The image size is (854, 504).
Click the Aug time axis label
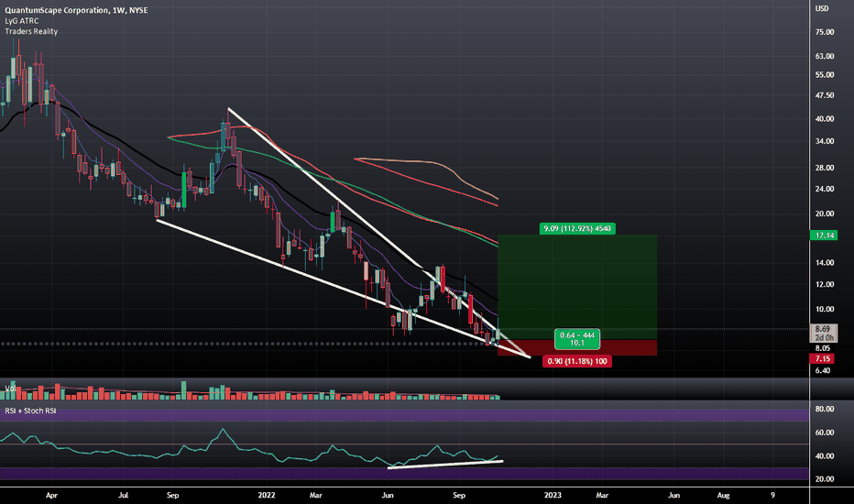click(723, 495)
